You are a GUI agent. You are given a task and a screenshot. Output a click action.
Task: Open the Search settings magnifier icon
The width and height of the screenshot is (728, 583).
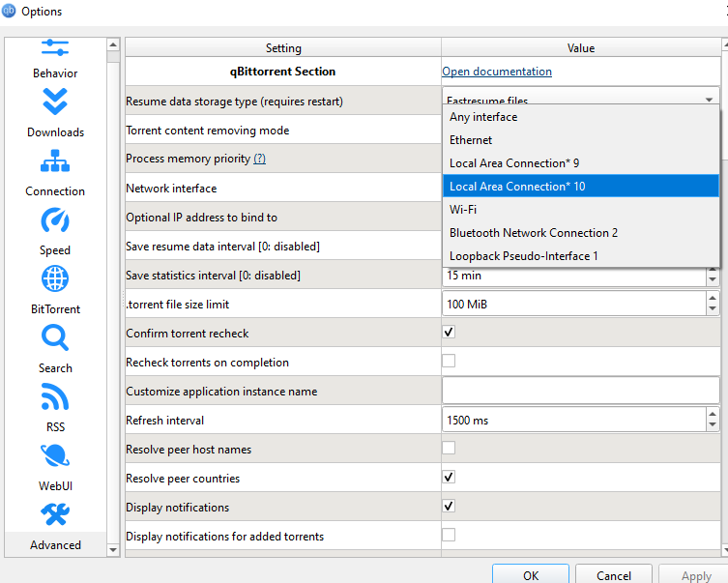click(55, 337)
